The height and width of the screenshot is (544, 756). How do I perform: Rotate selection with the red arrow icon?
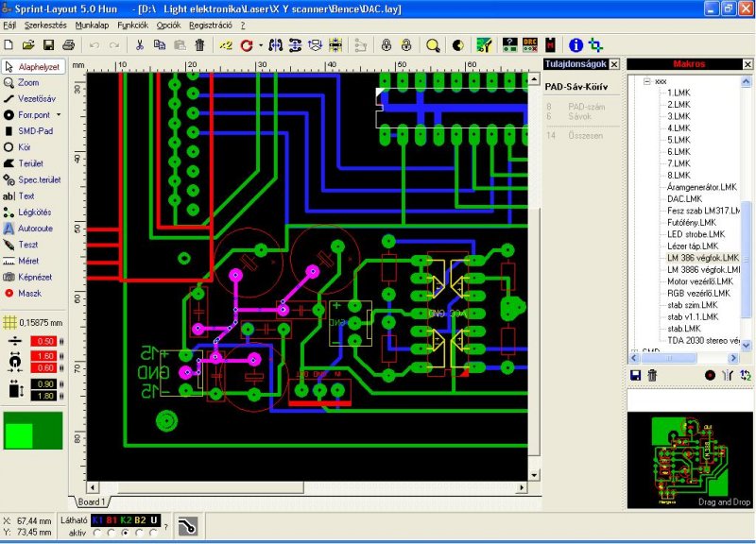pos(247,45)
